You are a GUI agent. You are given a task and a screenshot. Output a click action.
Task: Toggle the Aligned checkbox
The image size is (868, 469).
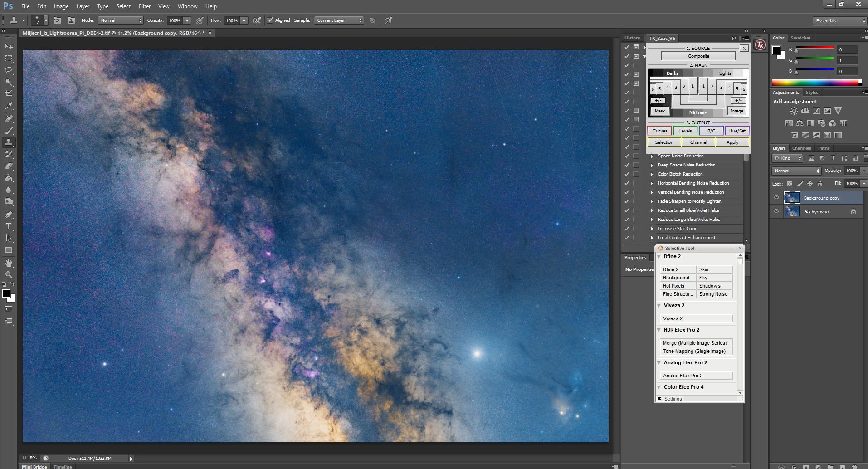click(x=270, y=20)
